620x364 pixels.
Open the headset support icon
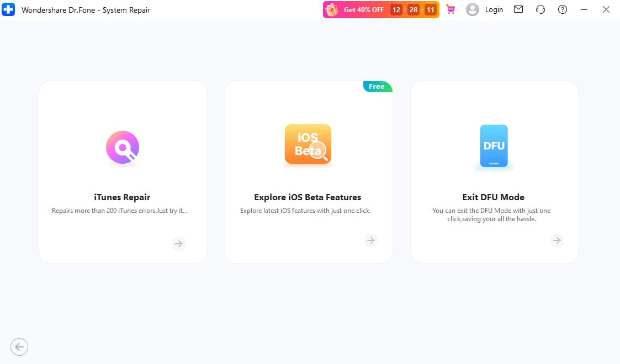[x=540, y=9]
